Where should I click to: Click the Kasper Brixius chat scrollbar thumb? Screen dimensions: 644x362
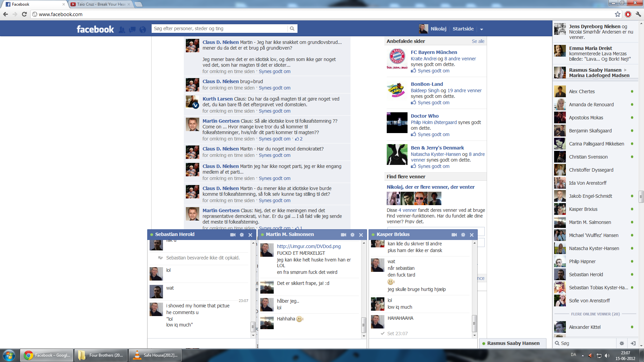[474, 323]
